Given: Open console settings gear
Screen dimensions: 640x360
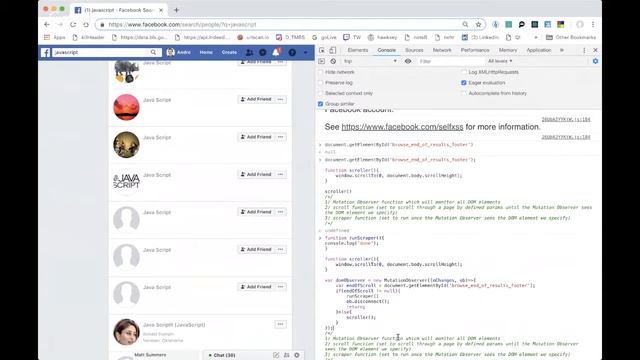Looking at the screenshot, I should click(595, 61).
